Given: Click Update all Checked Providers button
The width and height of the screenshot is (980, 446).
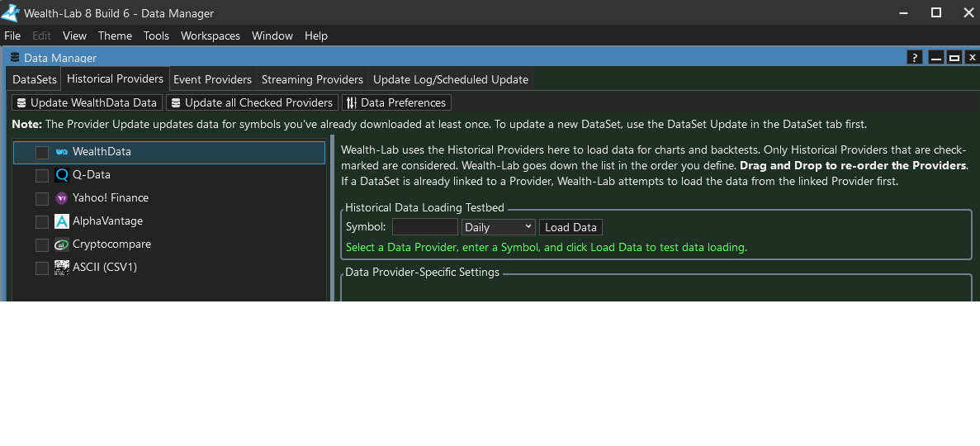Looking at the screenshot, I should point(252,102).
